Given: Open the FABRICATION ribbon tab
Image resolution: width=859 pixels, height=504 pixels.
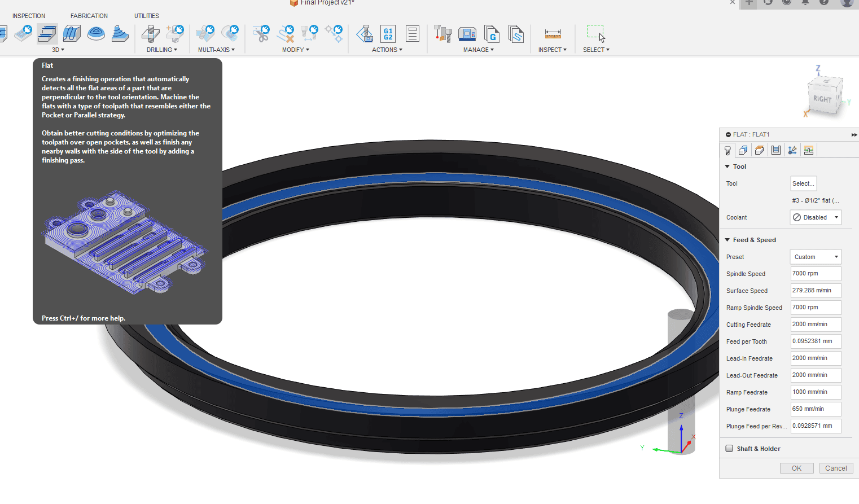Looking at the screenshot, I should point(89,16).
